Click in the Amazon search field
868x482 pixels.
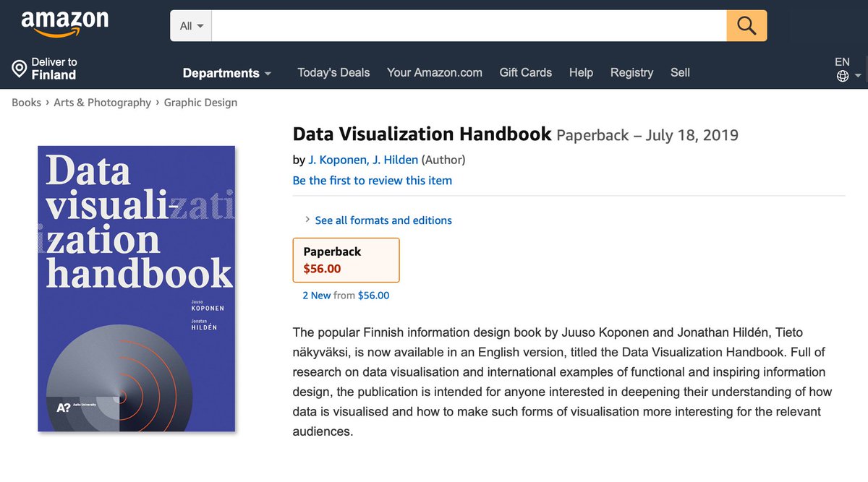click(469, 26)
